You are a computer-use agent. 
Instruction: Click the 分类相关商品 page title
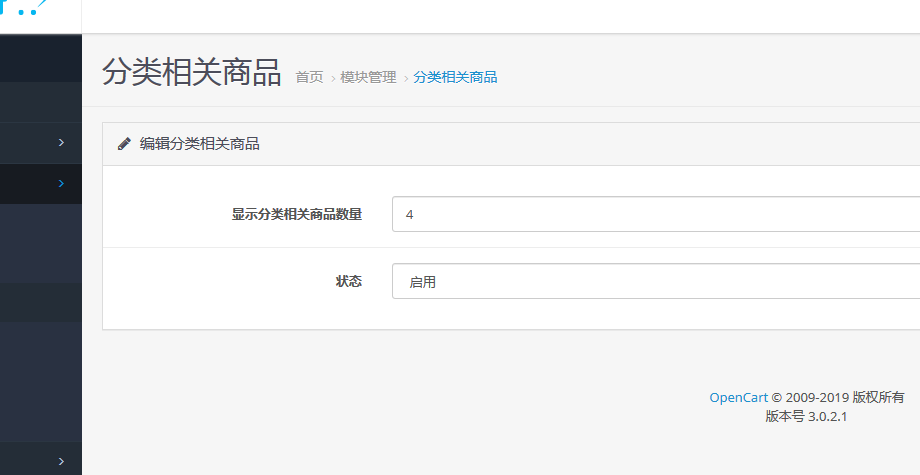point(191,72)
